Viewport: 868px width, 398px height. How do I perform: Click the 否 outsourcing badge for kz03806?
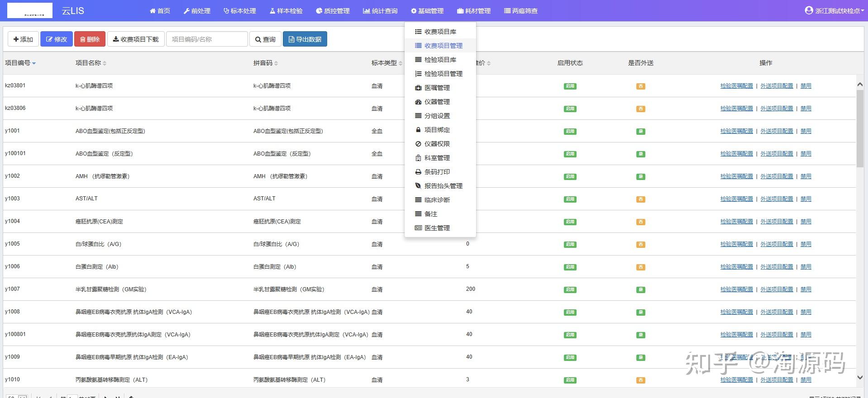(x=640, y=109)
